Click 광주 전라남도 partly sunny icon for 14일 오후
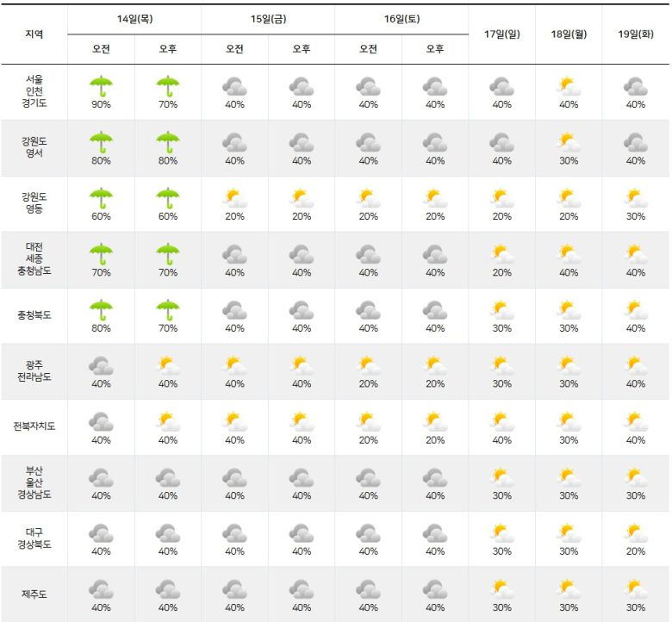672x622 pixels. click(x=167, y=366)
